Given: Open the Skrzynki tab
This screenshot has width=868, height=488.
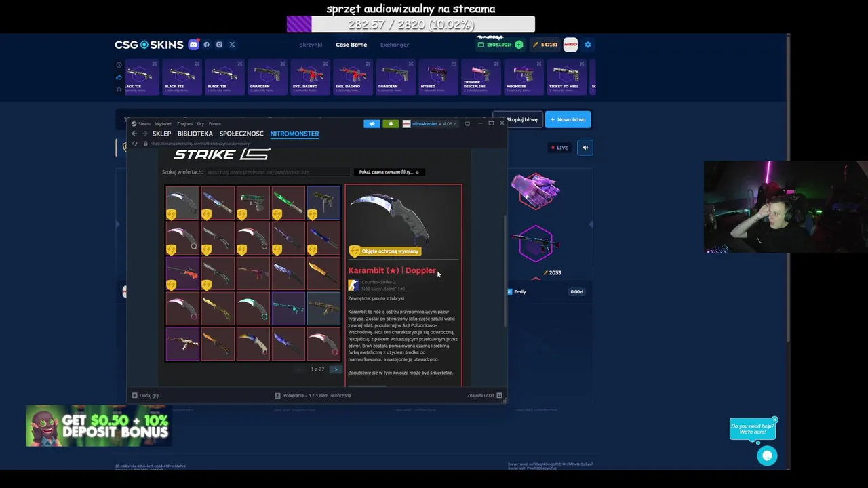Looking at the screenshot, I should point(311,45).
